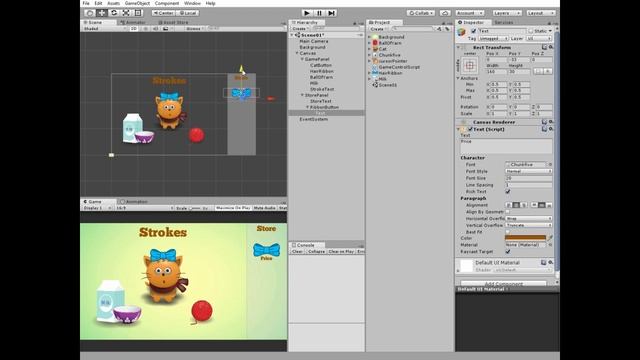Click the Add Component button
640x360 pixels.
coord(503,283)
